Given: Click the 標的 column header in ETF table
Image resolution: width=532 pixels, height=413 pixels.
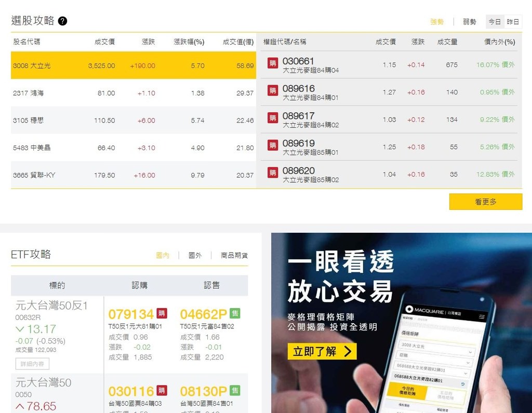Looking at the screenshot, I should pyautogui.click(x=57, y=285).
